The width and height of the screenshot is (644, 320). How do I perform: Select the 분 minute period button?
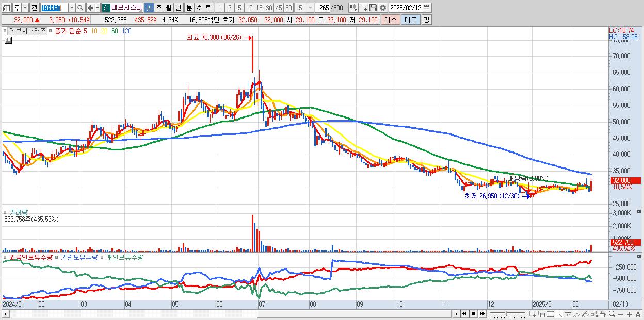coord(189,8)
